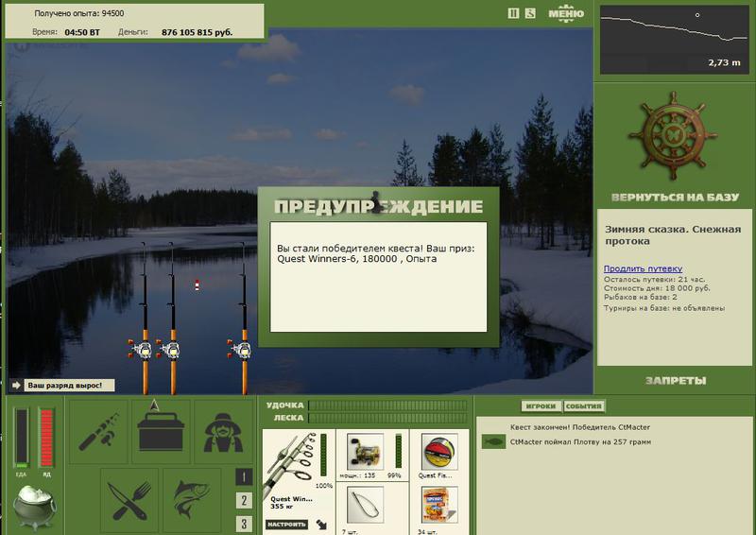Screen dimensions: 756x535
Task: Switch to rod slot 2
Action: pyautogui.click(x=244, y=501)
